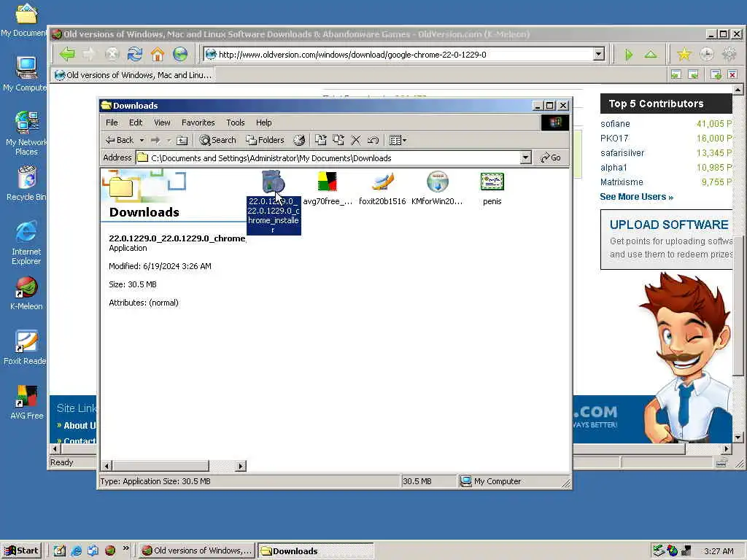Click K-Meleon close tab red X icon
747x560 pixels.
tap(732, 74)
